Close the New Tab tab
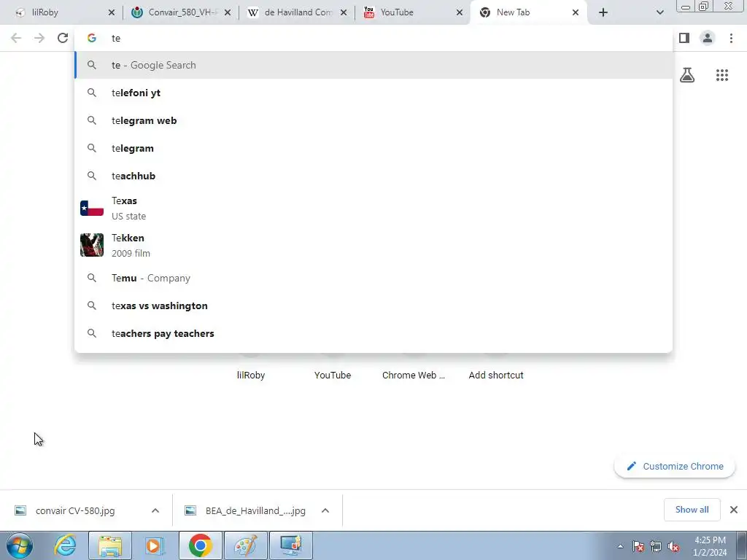 (x=576, y=12)
